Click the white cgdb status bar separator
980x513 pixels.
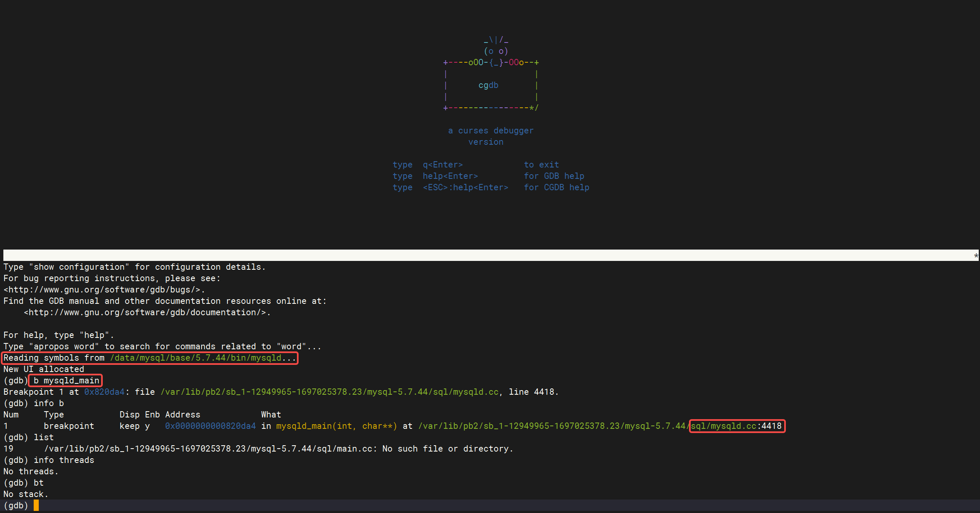[x=489, y=255]
